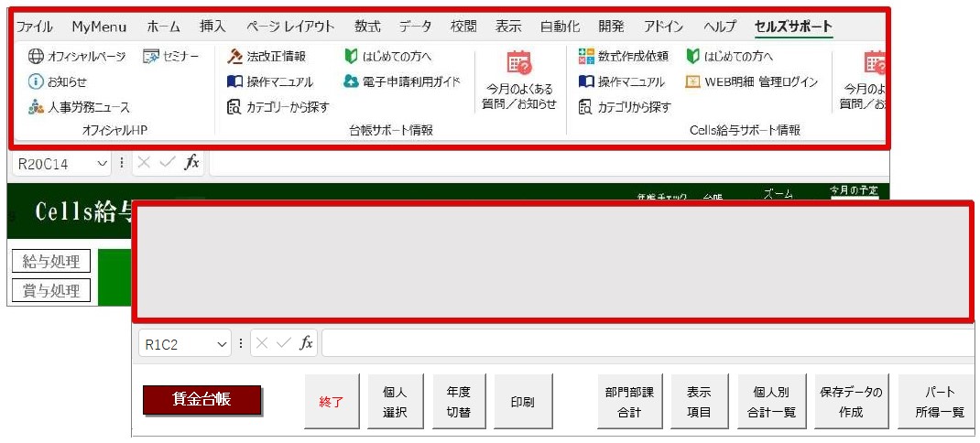Image resolution: width=980 pixels, height=443 pixels.
Task: Click the セミナー icon
Action: 151,57
